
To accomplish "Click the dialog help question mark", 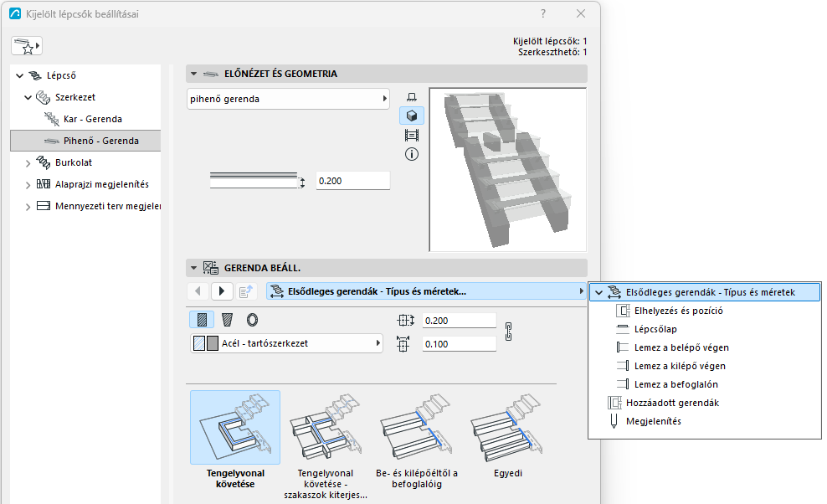I will 543,13.
